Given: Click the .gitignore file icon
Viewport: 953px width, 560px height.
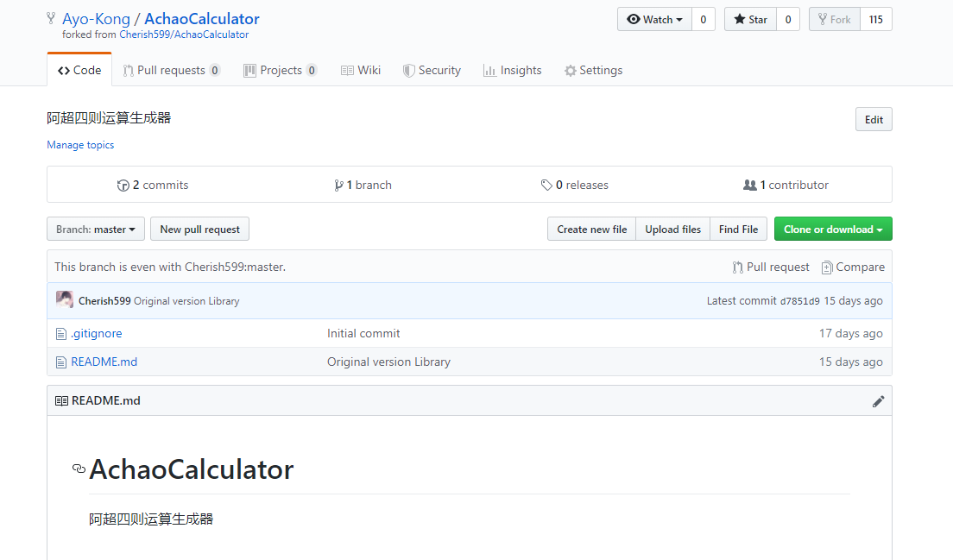Looking at the screenshot, I should (x=60, y=333).
